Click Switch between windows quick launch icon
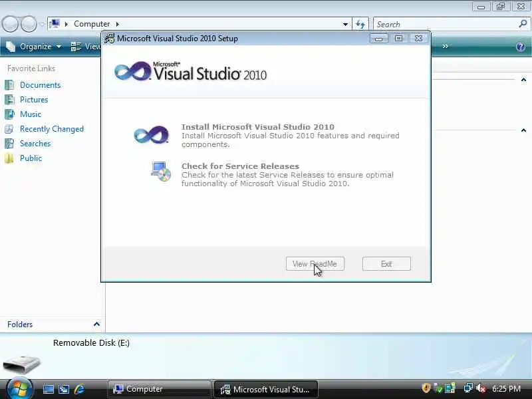The image size is (532, 399). click(64, 389)
